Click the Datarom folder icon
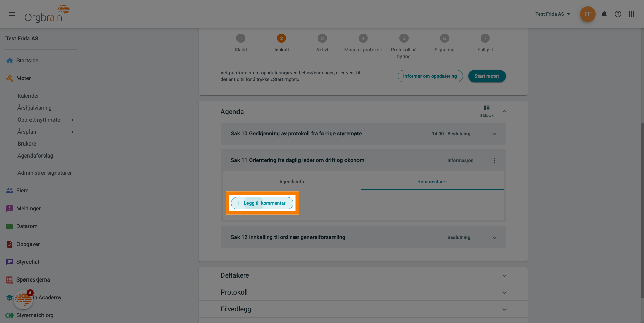The width and height of the screenshot is (644, 323). tap(10, 226)
